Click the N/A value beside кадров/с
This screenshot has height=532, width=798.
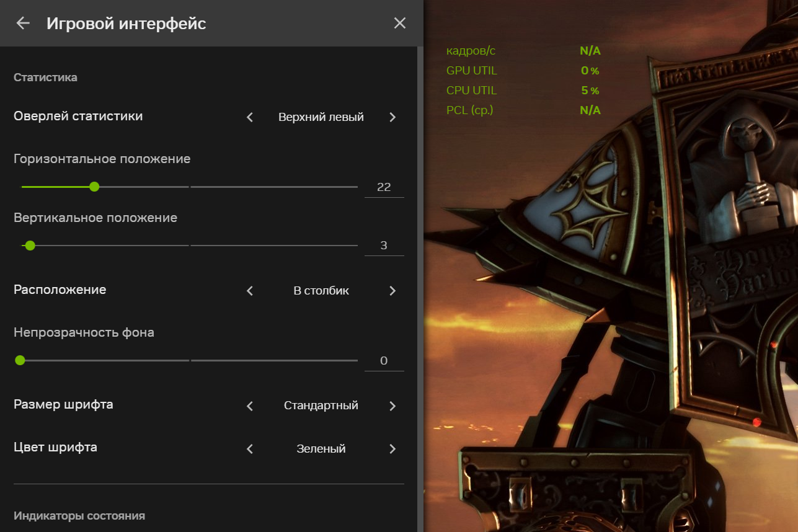click(590, 51)
